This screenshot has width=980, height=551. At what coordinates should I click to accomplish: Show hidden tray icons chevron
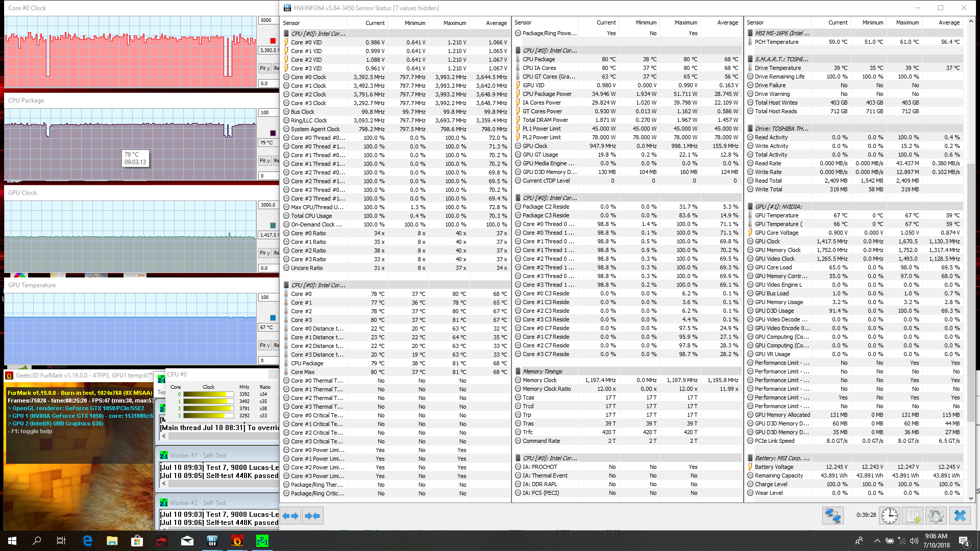877,541
